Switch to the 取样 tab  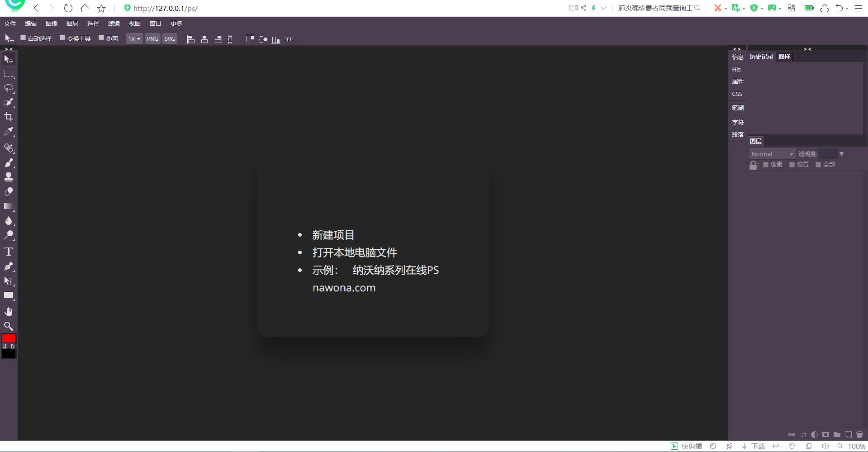[784, 57]
